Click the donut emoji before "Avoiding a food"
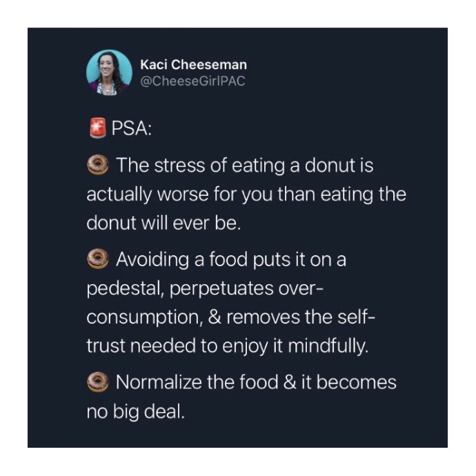The image size is (476, 476). tap(98, 260)
